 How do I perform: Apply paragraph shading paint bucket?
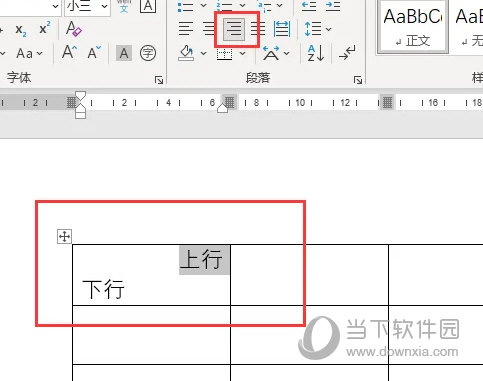[x=187, y=53]
